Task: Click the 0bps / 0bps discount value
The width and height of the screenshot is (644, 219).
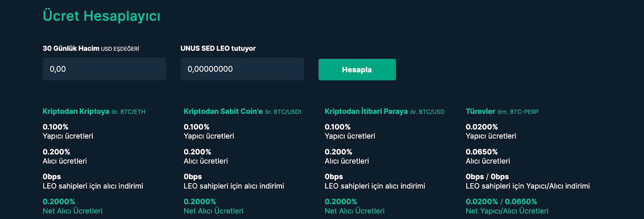Action: click(487, 177)
